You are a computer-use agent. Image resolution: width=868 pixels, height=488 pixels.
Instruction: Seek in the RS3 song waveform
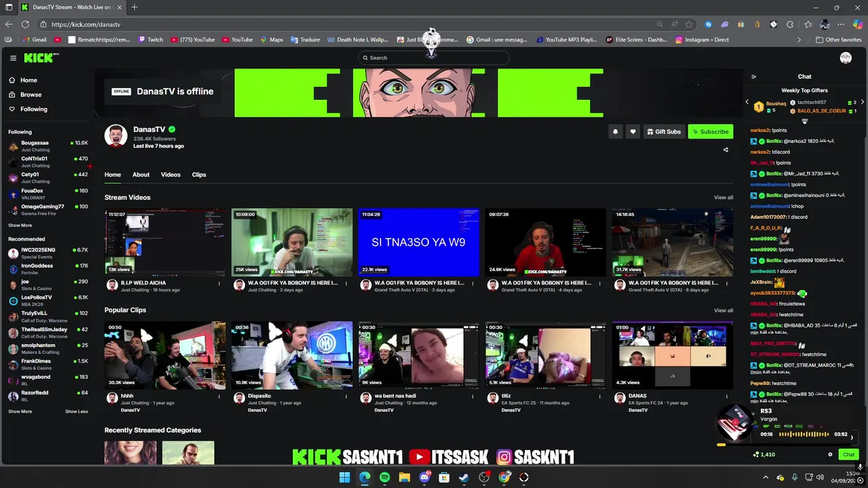point(804,434)
